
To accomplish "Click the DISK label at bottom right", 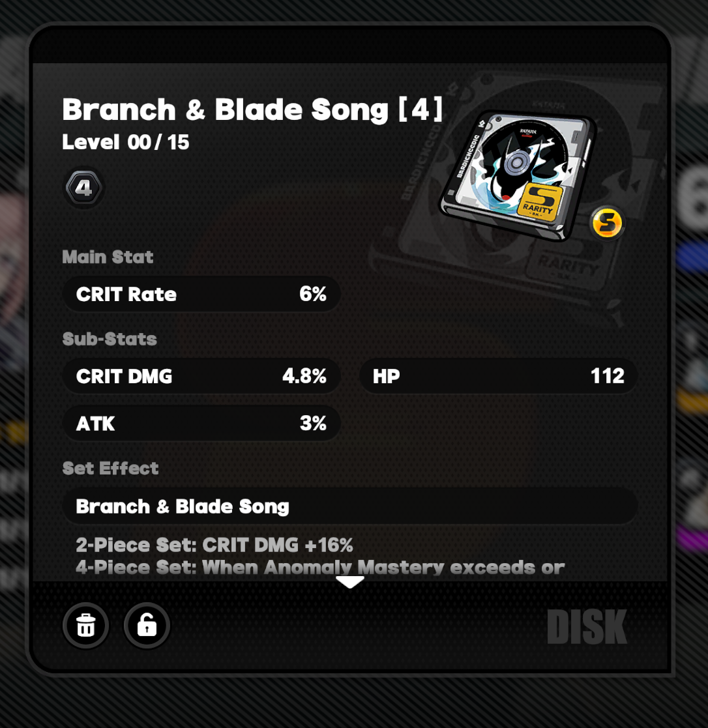I will point(587,627).
